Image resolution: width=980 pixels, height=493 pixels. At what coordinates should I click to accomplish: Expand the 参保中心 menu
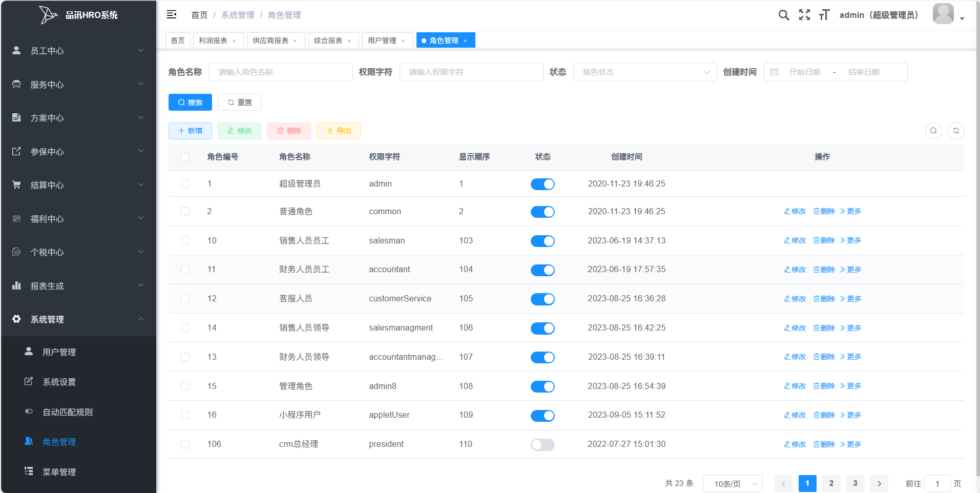(79, 152)
